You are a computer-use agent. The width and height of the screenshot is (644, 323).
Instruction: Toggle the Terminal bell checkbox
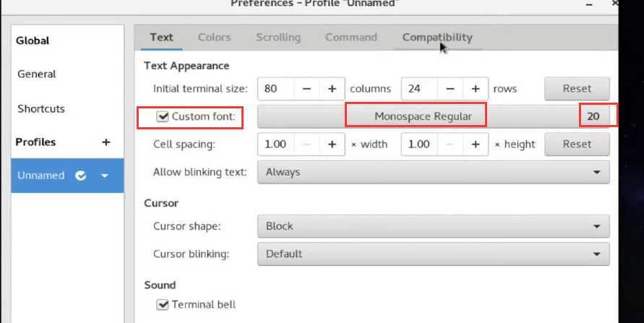(x=163, y=304)
